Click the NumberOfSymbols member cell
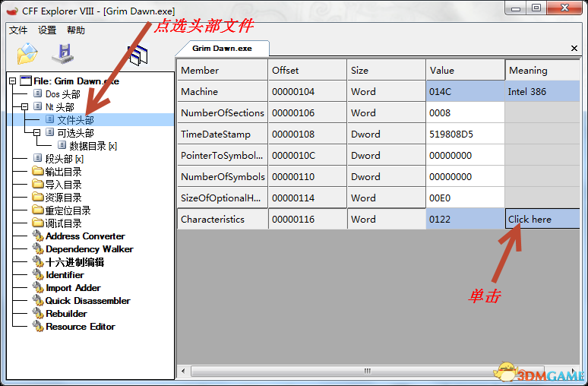The width and height of the screenshot is (588, 386). click(223, 177)
